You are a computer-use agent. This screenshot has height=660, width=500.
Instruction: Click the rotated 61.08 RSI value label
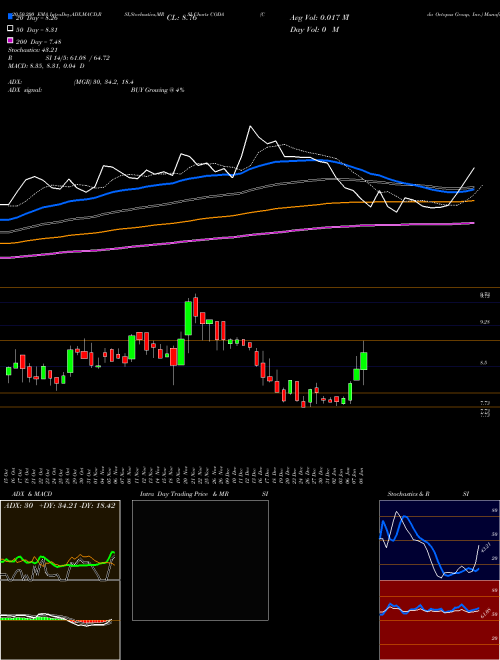coord(484,612)
